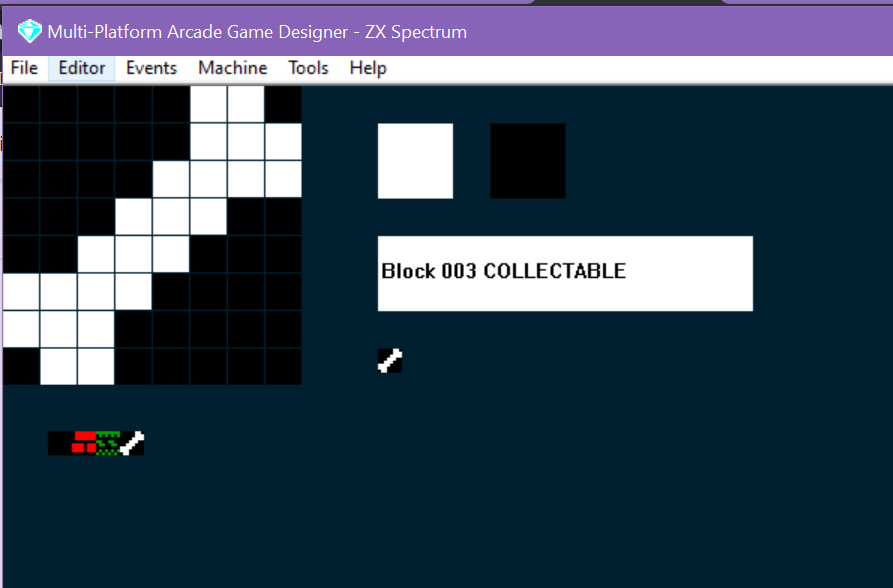
Task: Open the Machine menu
Action: [232, 68]
